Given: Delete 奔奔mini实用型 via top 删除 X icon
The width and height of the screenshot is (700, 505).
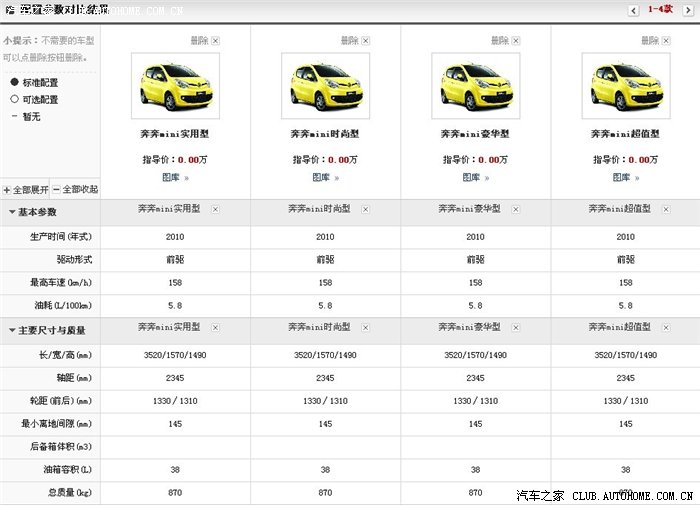Looking at the screenshot, I should click(215, 41).
